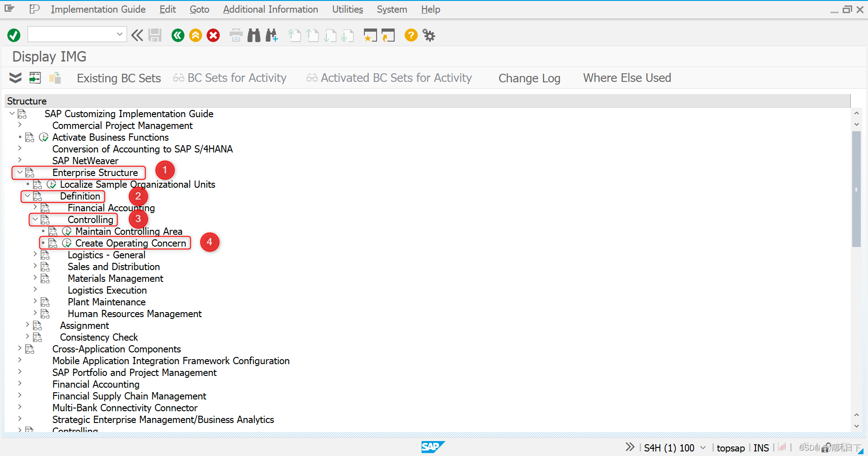Click the execute icon for Activate Business Functions

[44, 137]
